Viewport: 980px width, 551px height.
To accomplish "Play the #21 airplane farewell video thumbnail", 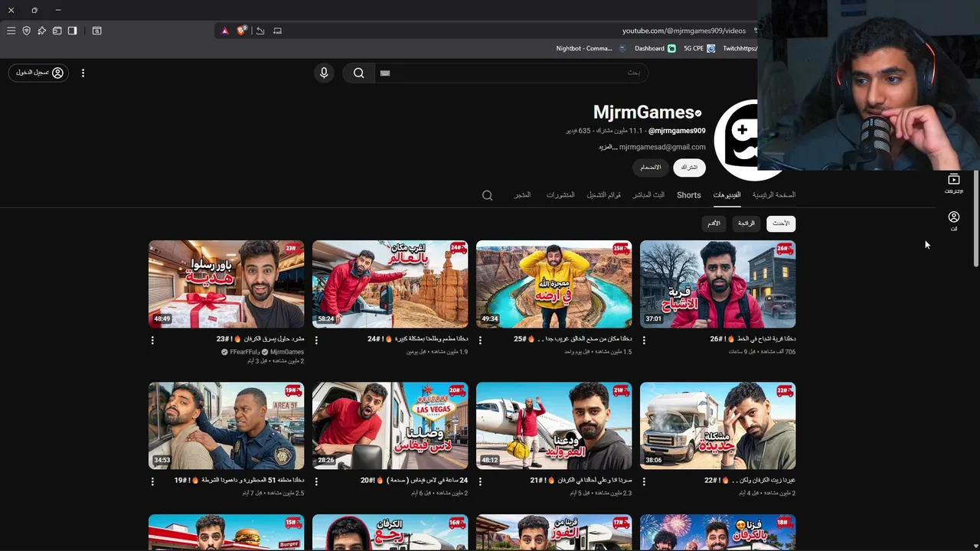I will (554, 425).
